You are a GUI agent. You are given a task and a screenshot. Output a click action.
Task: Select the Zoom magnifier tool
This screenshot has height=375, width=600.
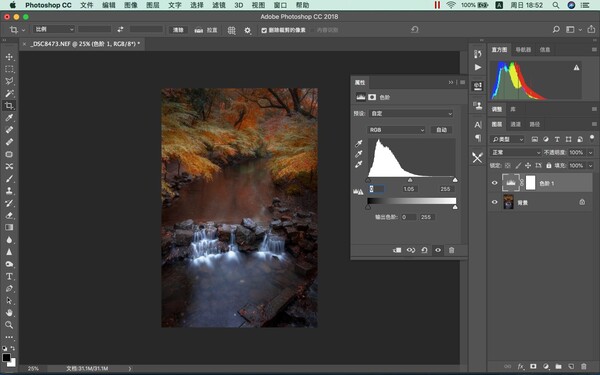click(x=9, y=325)
